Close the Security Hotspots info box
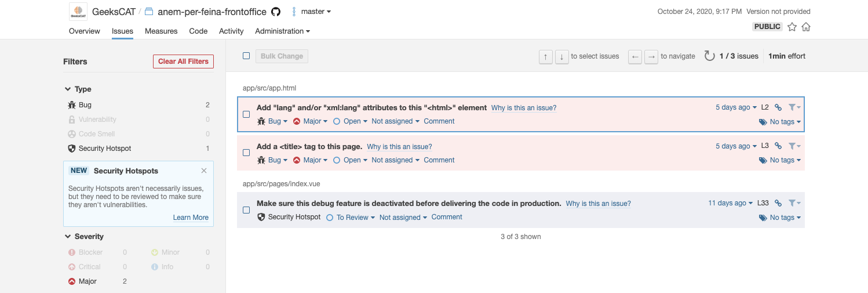This screenshot has height=293, width=868. pyautogui.click(x=204, y=171)
